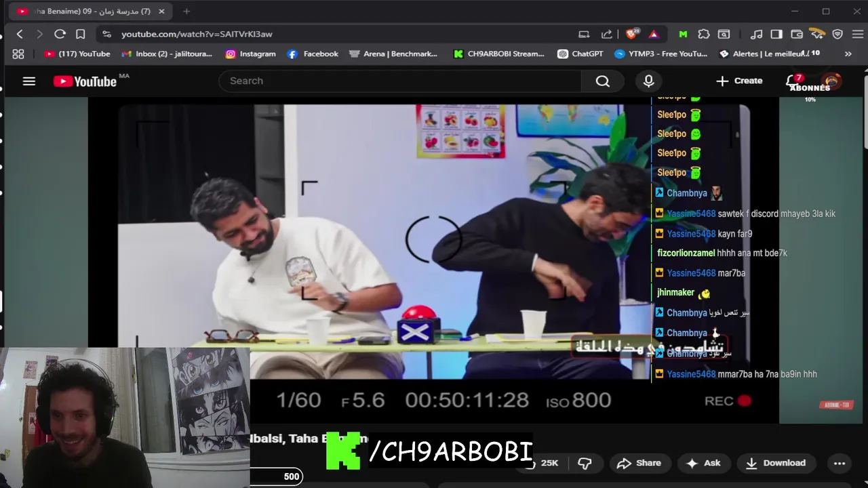
Task: Click username fizcorlionzamel in chat
Action: pyautogui.click(x=686, y=253)
